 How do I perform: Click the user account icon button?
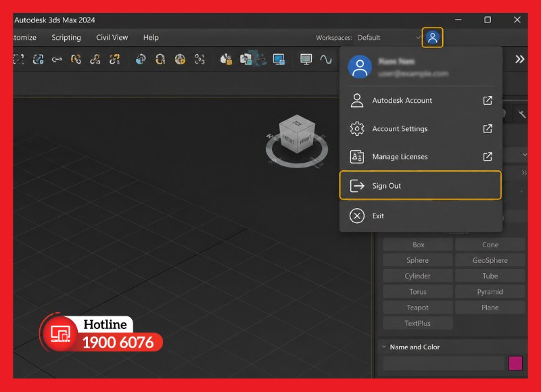point(432,38)
